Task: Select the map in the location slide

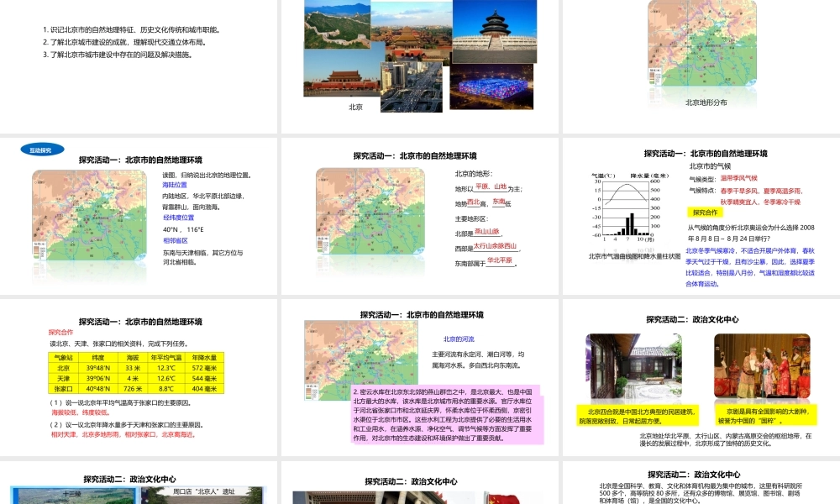Action: tap(90, 216)
